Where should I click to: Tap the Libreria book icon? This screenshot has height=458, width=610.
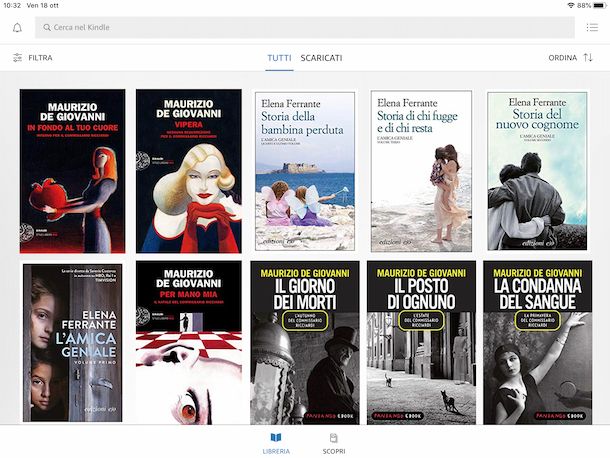tap(276, 438)
